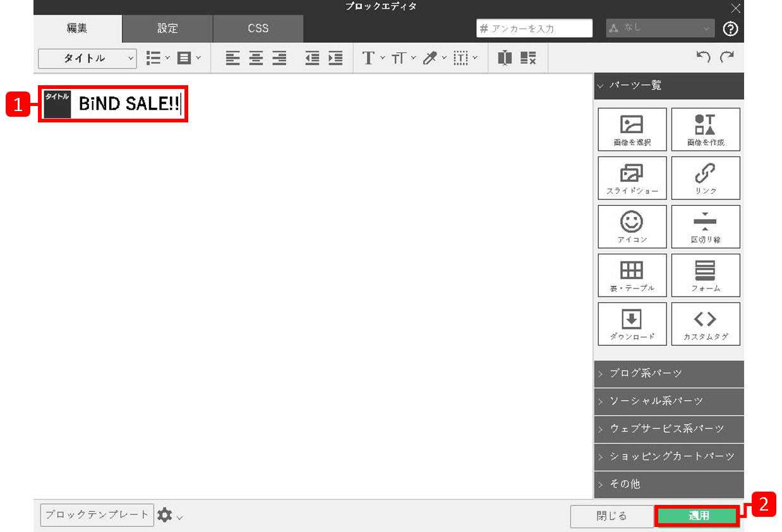The image size is (782, 532).
Task: Switch to the 設定 tab
Action: tap(168, 28)
